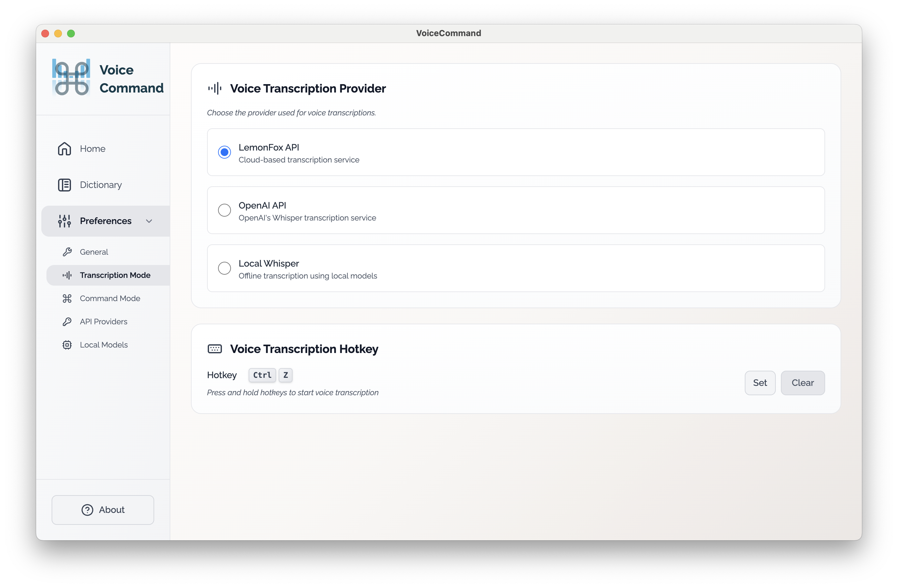Click the keyboard icon near Voice Transcription Hotkey
Viewport: 898px width, 588px height.
(215, 349)
